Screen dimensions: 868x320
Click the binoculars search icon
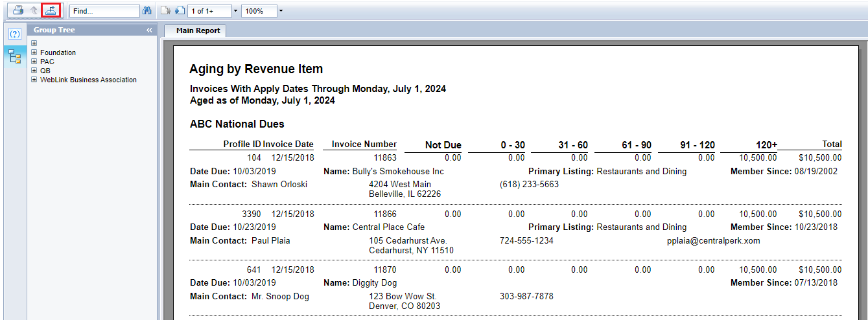coord(147,11)
